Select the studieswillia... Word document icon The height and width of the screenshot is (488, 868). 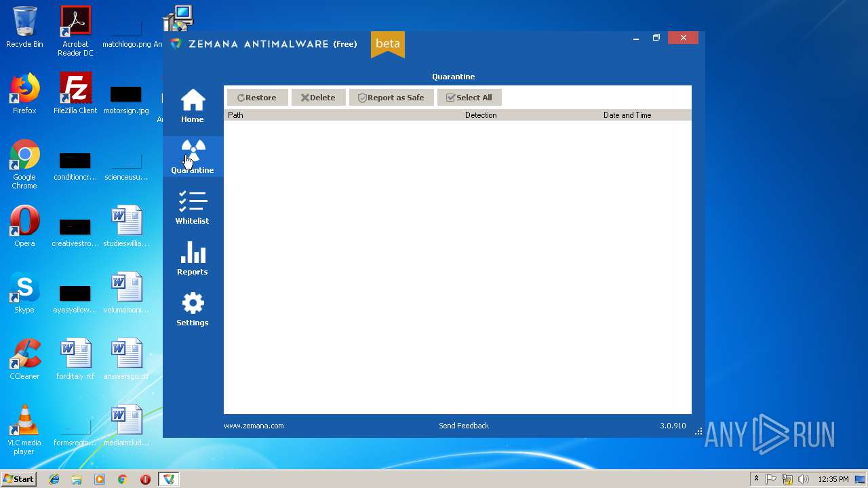pos(126,226)
